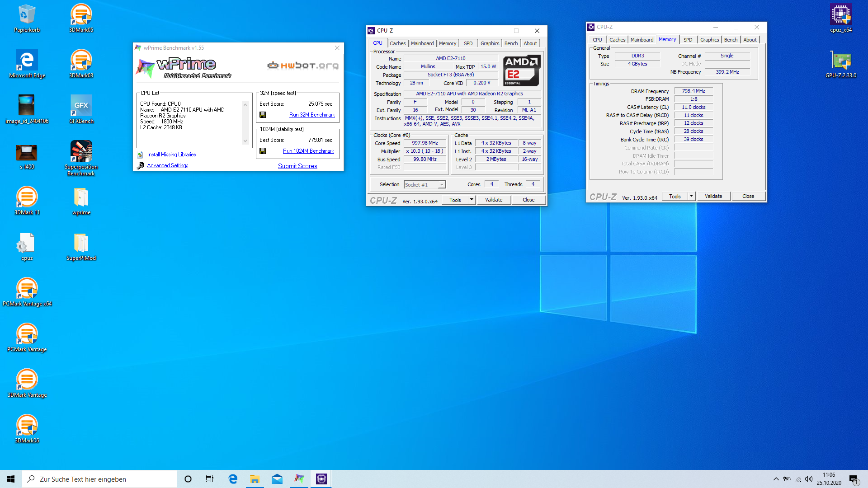This screenshot has height=488, width=868.
Task: Open Tools dropdown arrow in Memory CPU-Z
Action: (x=691, y=196)
